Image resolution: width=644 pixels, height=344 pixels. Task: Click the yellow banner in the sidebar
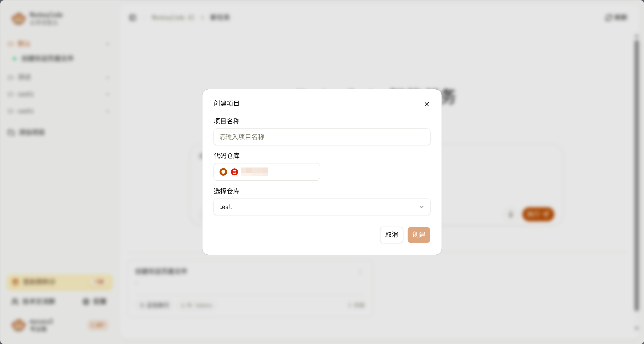pos(60,282)
